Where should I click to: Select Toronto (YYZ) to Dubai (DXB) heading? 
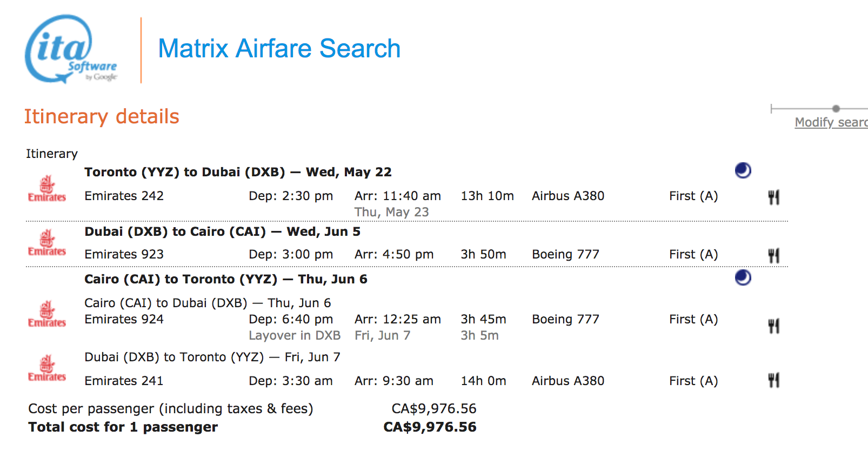[238, 172]
